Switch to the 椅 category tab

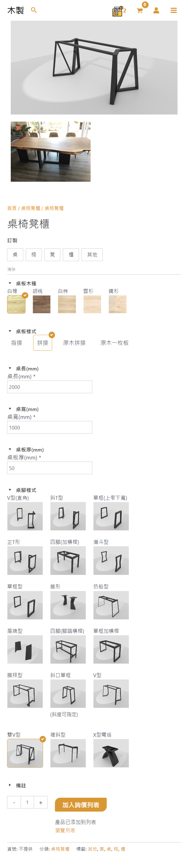pyautogui.click(x=34, y=255)
